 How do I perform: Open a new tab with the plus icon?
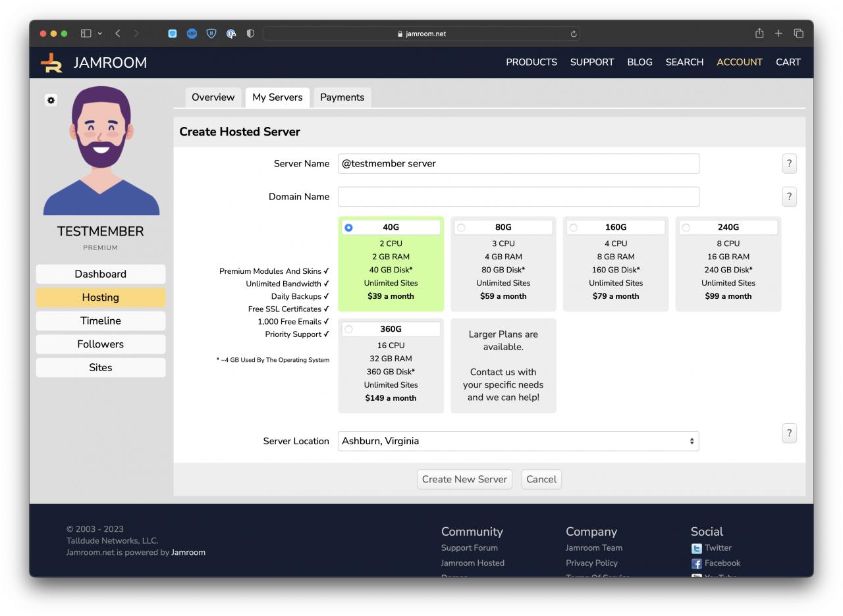pos(778,34)
